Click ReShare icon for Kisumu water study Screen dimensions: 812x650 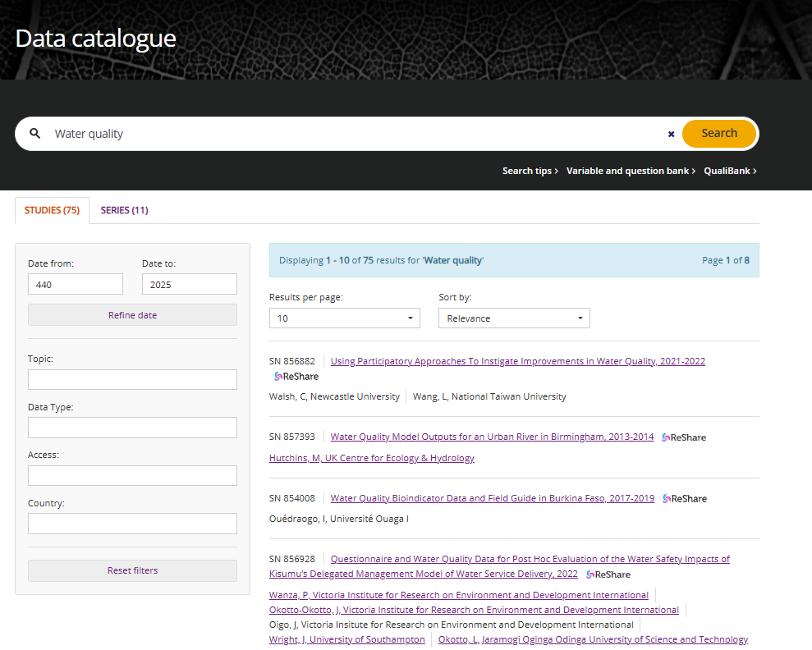pos(608,574)
